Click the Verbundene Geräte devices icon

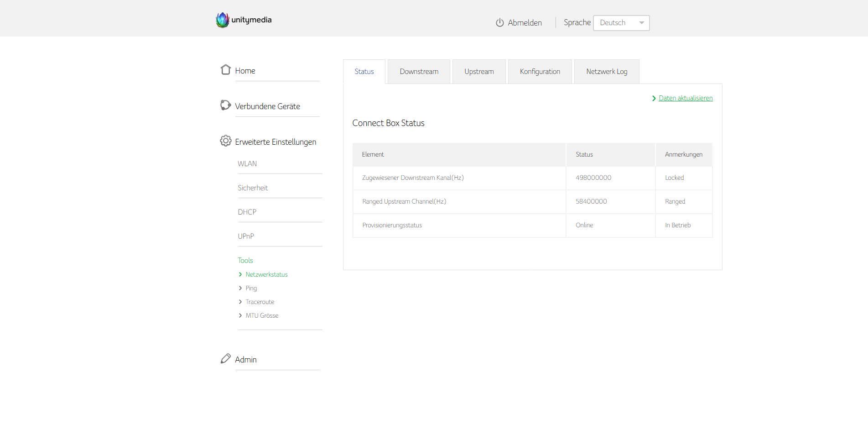point(225,105)
